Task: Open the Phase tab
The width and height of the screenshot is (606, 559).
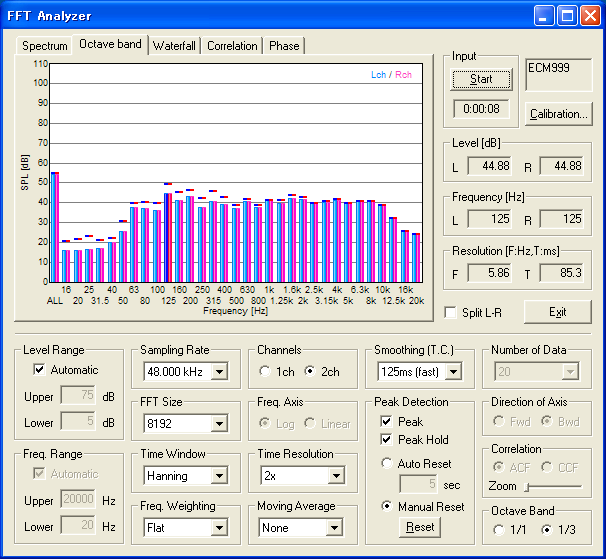Action: point(284,46)
